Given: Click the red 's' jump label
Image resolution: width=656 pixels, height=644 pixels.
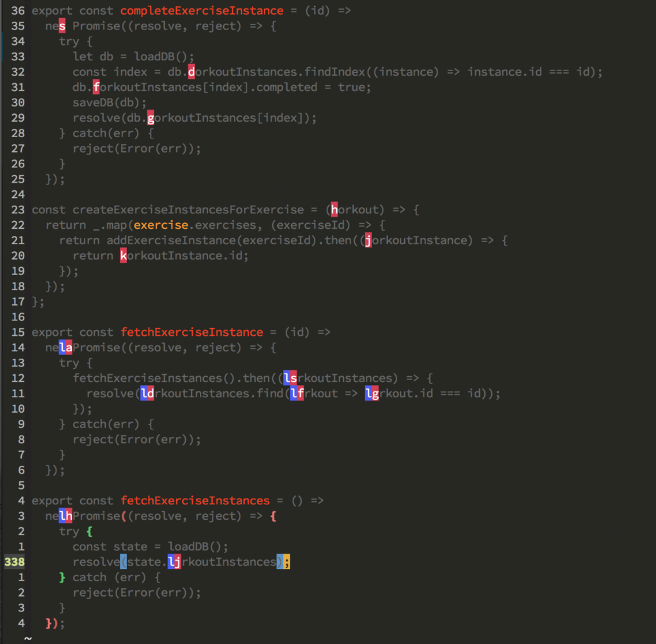Looking at the screenshot, I should [62, 26].
